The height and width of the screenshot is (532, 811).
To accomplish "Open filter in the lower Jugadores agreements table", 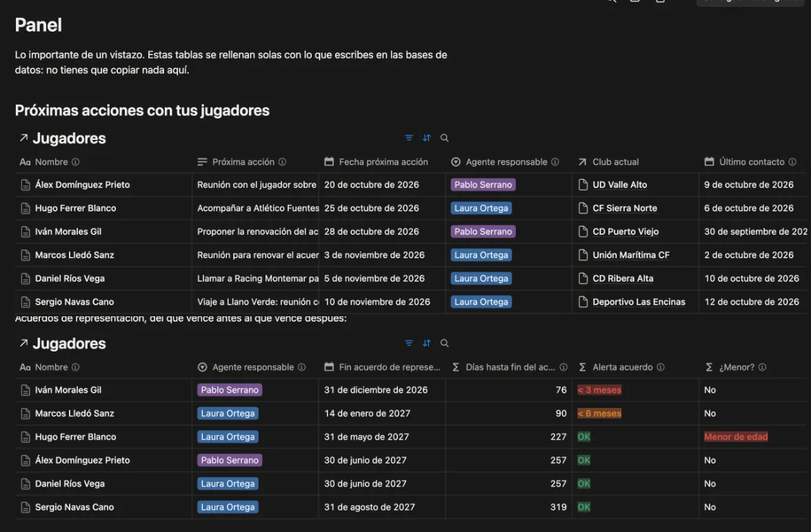I will pos(408,343).
